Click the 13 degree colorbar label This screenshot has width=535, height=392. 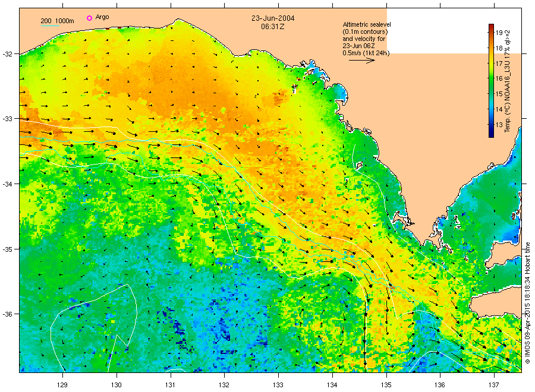pyautogui.click(x=499, y=124)
